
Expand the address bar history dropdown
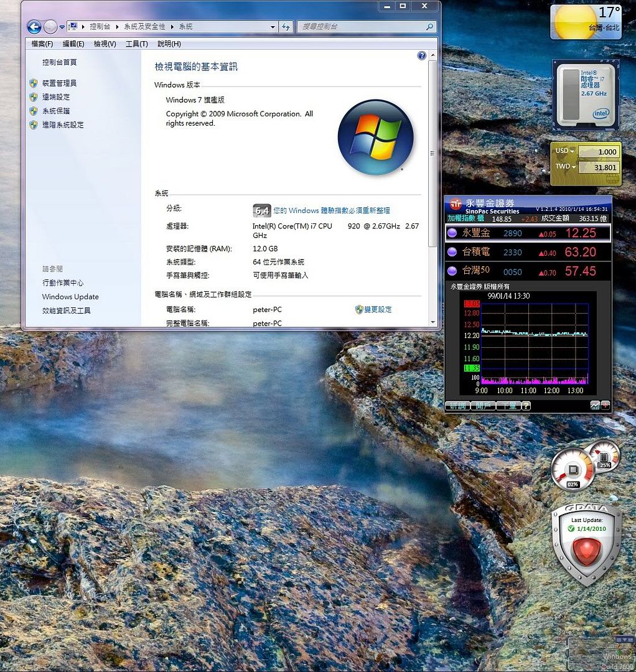(273, 27)
